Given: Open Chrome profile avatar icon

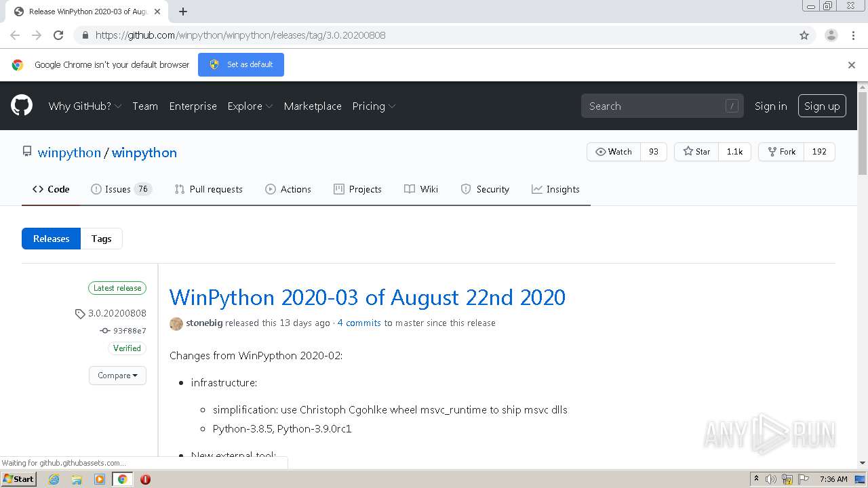Looking at the screenshot, I should point(831,35).
